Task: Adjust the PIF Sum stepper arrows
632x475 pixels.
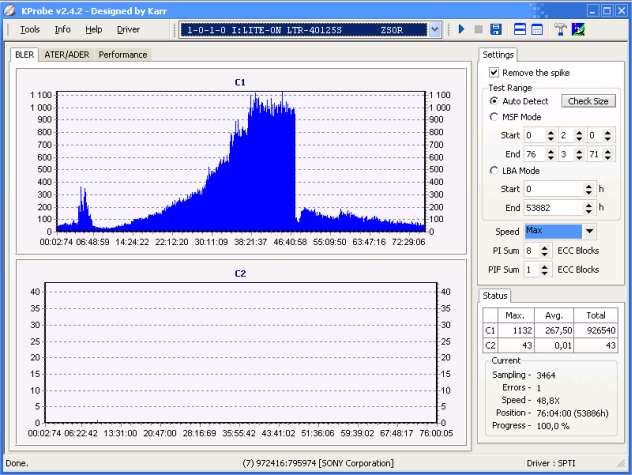Action: [545, 269]
